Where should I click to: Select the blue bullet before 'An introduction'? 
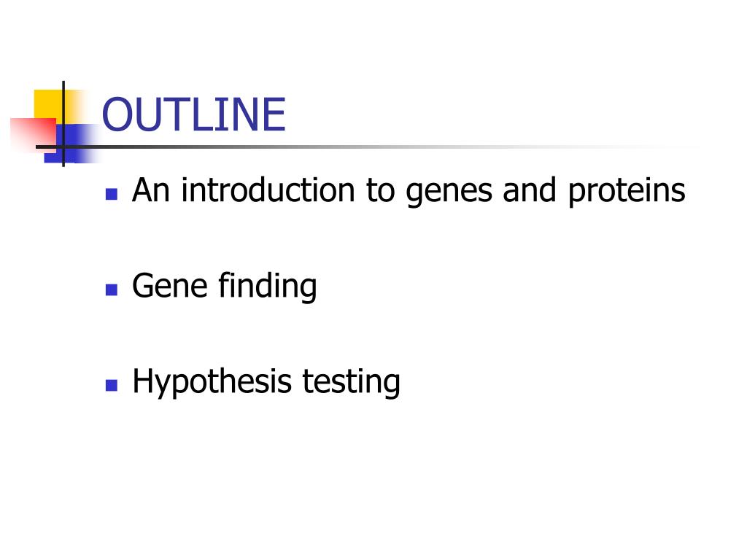(112, 194)
